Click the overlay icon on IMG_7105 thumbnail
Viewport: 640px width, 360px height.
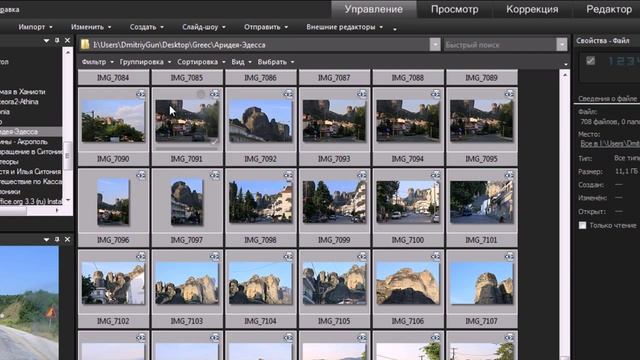coord(362,257)
